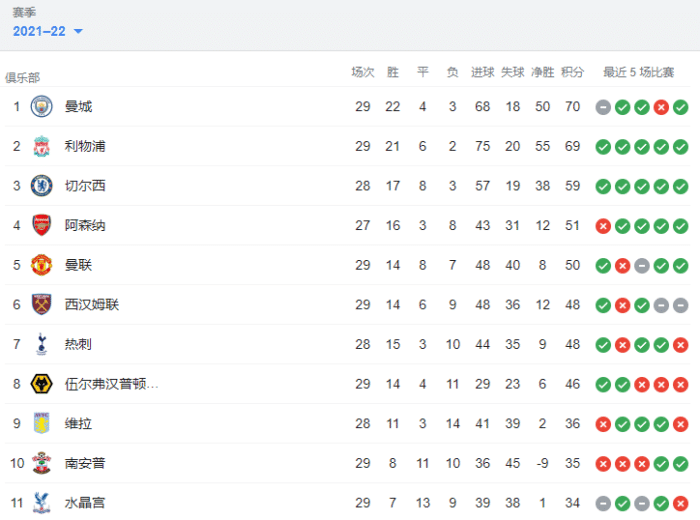Image resolution: width=700 pixels, height=520 pixels.
Task: Click the Tottenham club crest
Action: (41, 344)
